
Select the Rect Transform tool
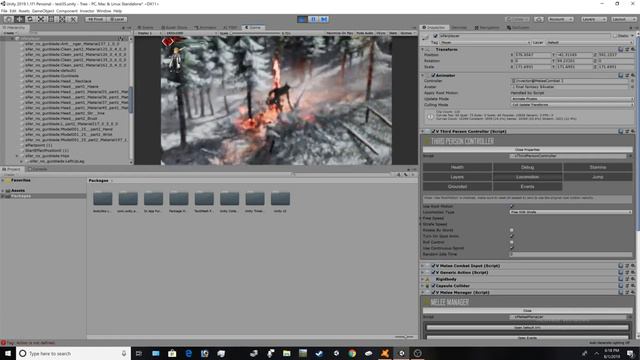(x=51, y=19)
